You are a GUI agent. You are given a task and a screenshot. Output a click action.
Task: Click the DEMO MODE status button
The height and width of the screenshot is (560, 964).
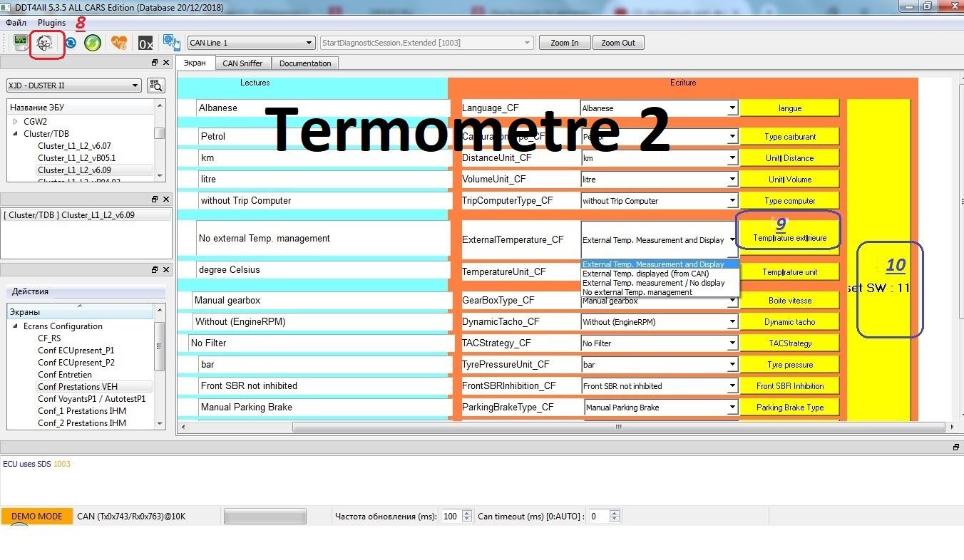pos(37,517)
